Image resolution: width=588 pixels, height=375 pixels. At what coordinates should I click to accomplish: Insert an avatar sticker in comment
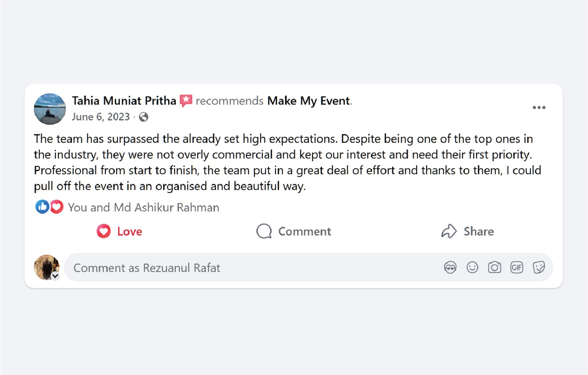click(x=450, y=268)
